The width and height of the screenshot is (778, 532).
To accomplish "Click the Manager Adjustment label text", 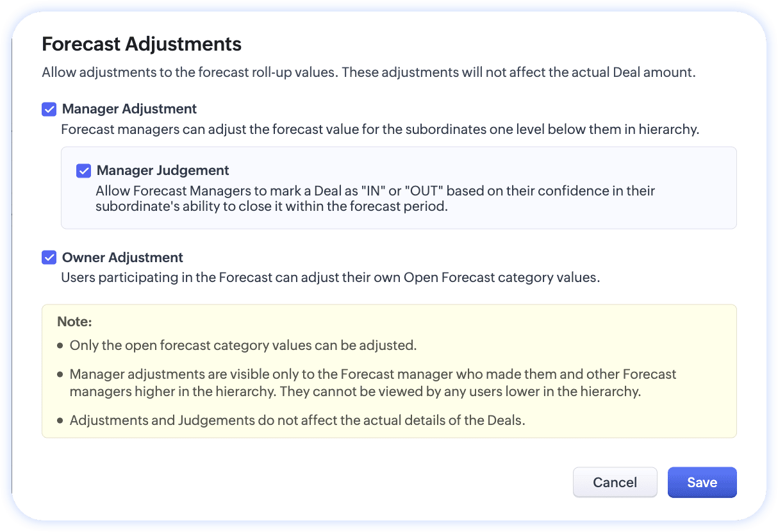I will (129, 109).
